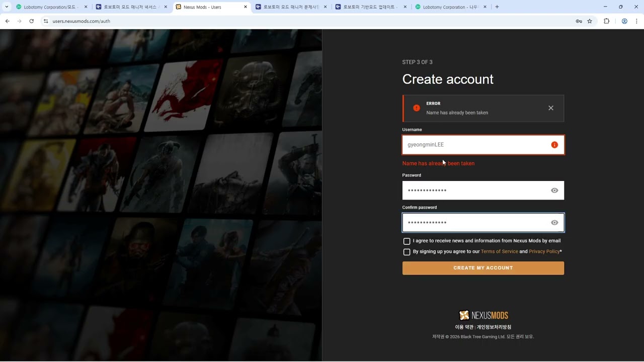Bookmark this page with the star icon
The height and width of the screenshot is (362, 644).
590,21
